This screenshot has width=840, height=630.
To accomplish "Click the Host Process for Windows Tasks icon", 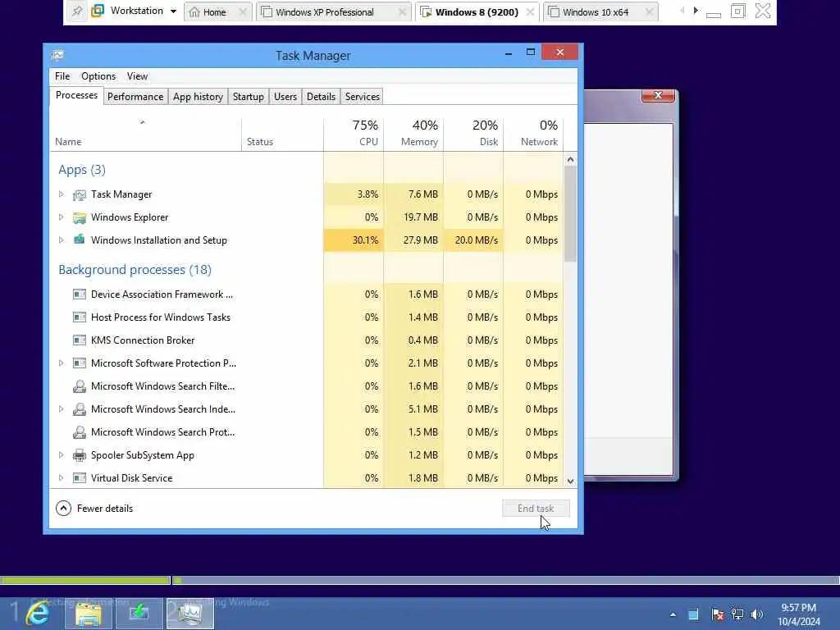I will (x=80, y=317).
